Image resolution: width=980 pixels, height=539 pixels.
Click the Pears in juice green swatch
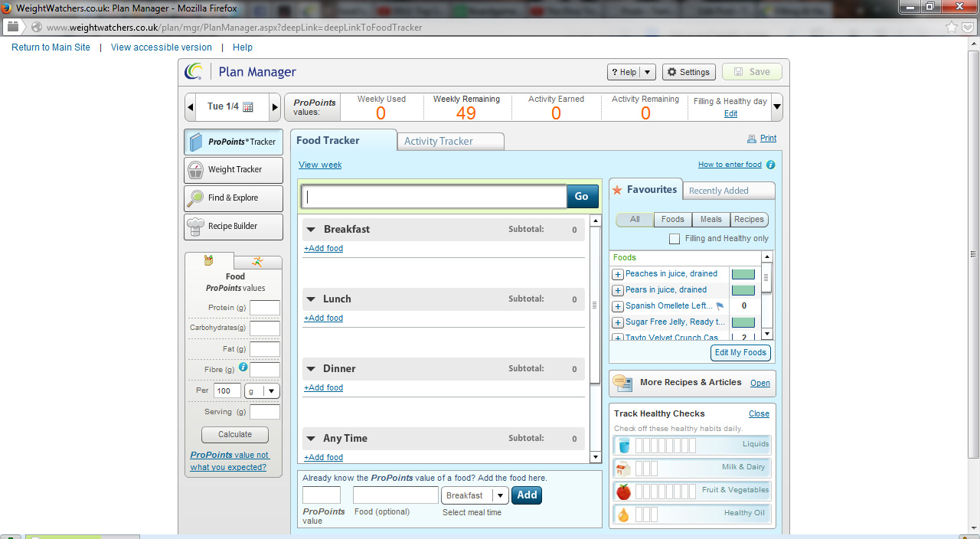click(743, 290)
